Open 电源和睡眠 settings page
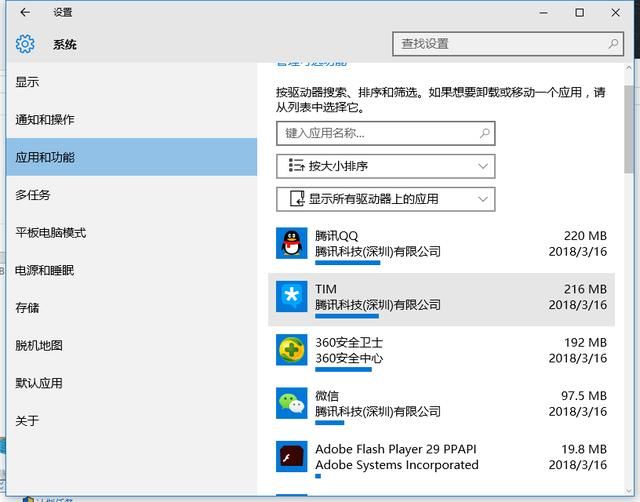Image resolution: width=640 pixels, height=502 pixels. pyautogui.click(x=131, y=270)
